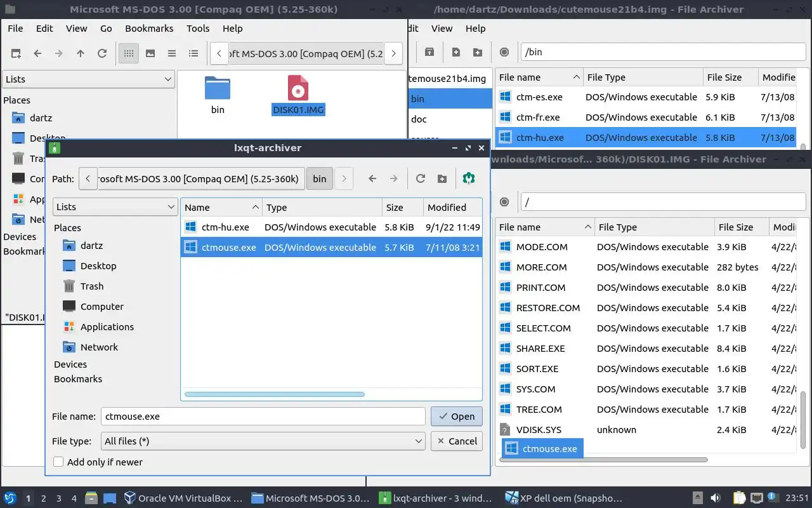Click the horizontal scrollbar in DISK01 archive list
Viewport: 812px width, 508px height.
[603, 459]
